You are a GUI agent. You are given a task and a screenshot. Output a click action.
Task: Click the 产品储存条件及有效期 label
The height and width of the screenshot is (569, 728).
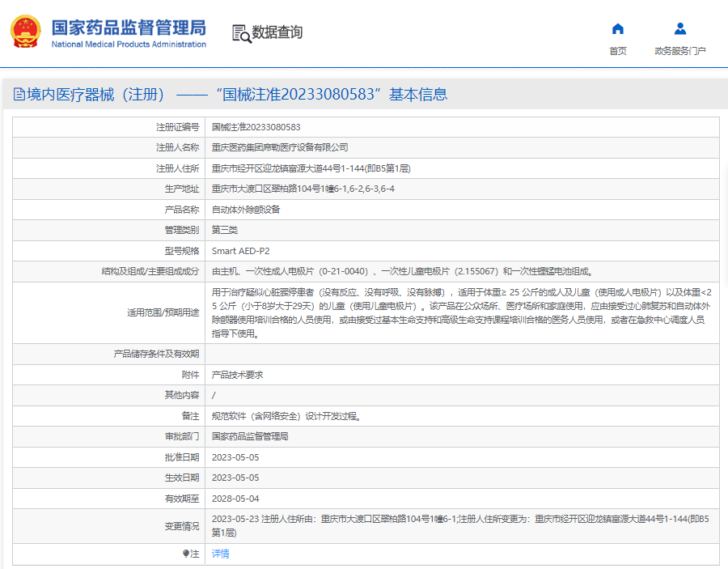click(x=156, y=355)
